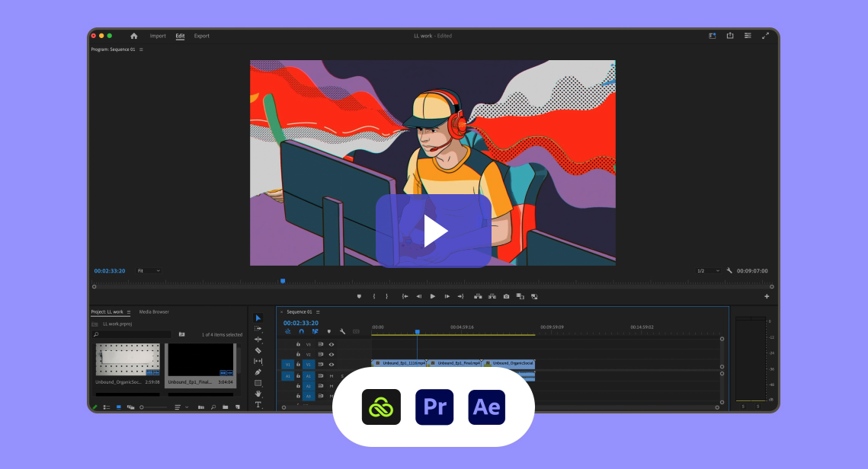Screen dimensions: 868x469
Task: Open the Home screen icon
Action: (x=134, y=36)
